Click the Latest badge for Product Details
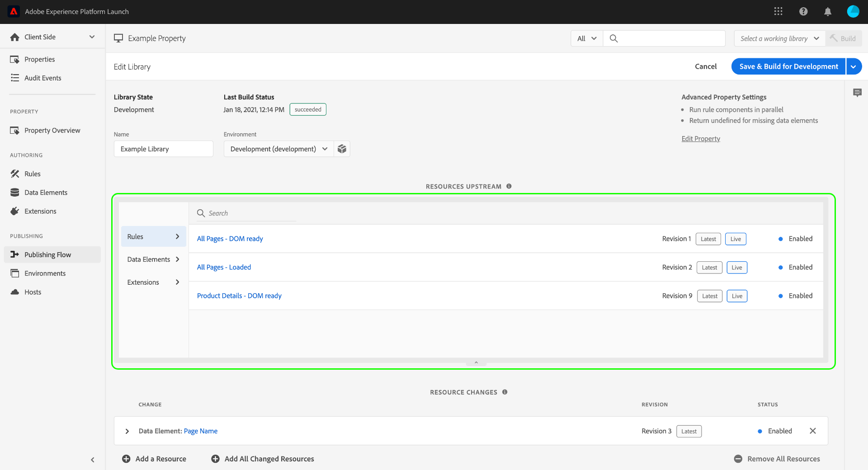Image resolution: width=868 pixels, height=470 pixels. click(x=710, y=296)
